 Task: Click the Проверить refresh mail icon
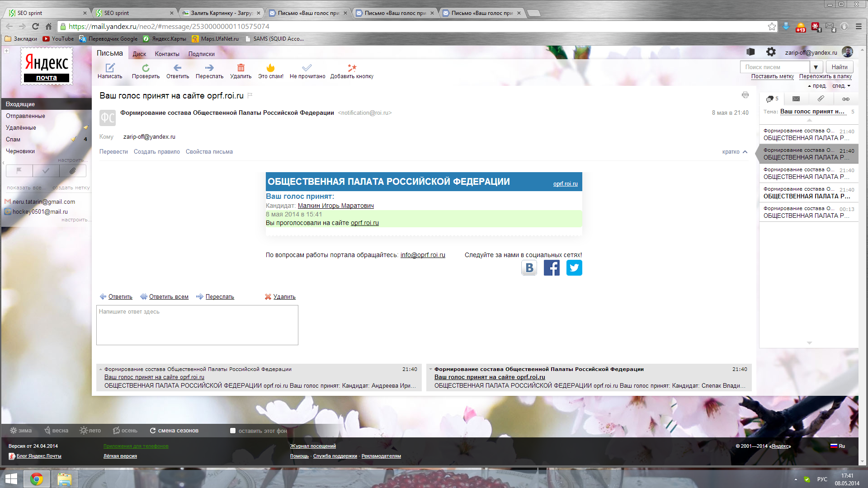click(x=146, y=68)
